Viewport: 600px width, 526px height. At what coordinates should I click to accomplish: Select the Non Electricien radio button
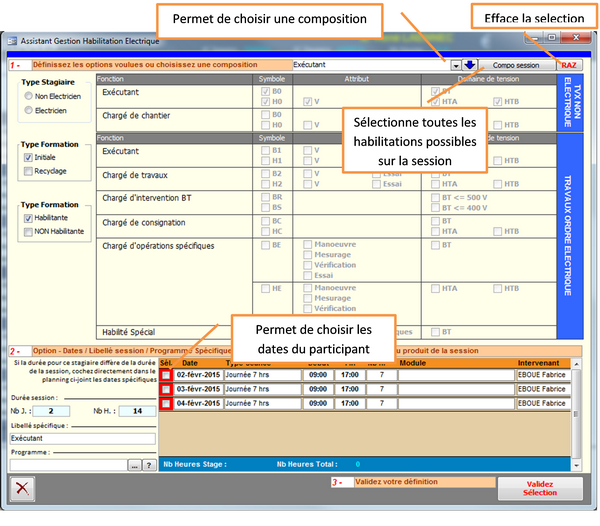(29, 96)
